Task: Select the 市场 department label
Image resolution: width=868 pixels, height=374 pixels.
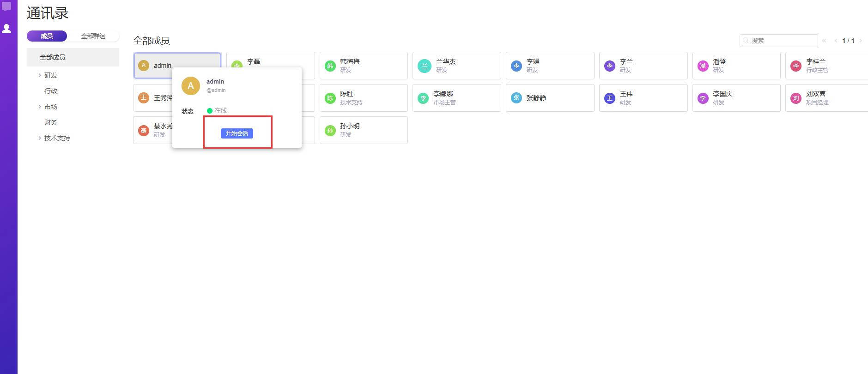Action: point(51,107)
